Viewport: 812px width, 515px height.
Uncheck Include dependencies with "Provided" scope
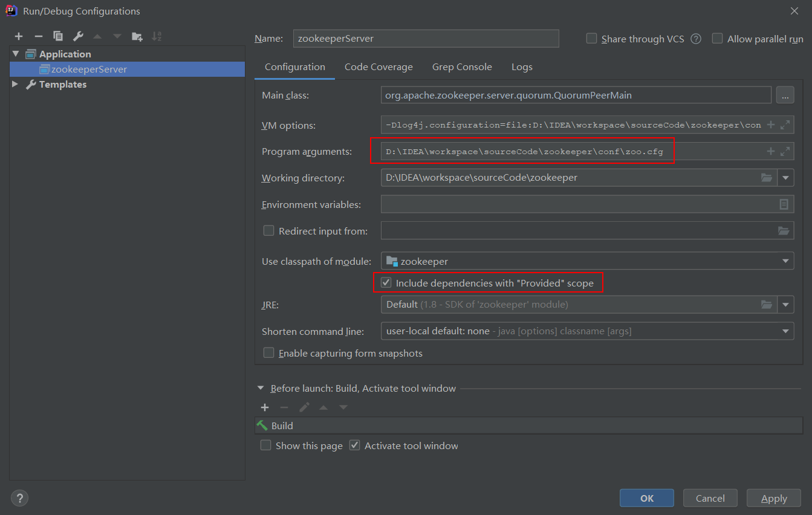tap(386, 283)
